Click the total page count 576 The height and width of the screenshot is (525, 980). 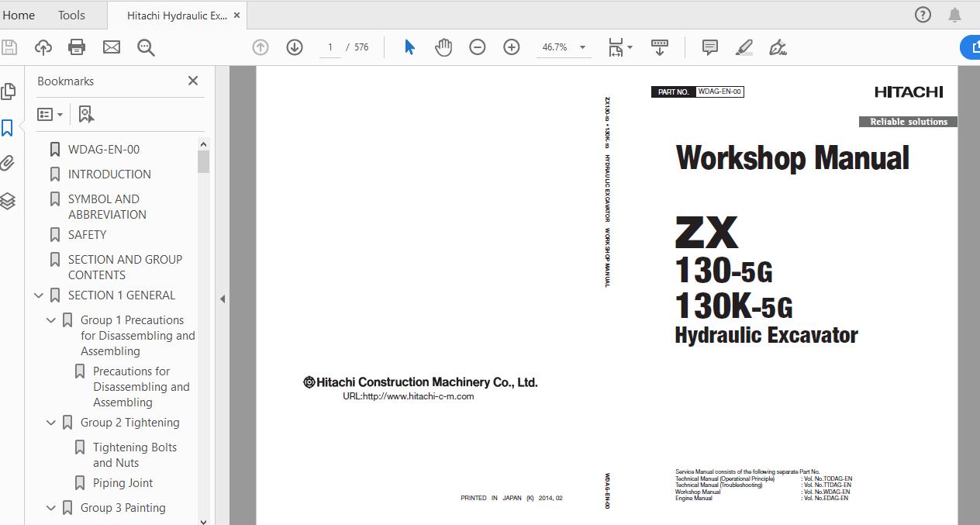pos(361,47)
